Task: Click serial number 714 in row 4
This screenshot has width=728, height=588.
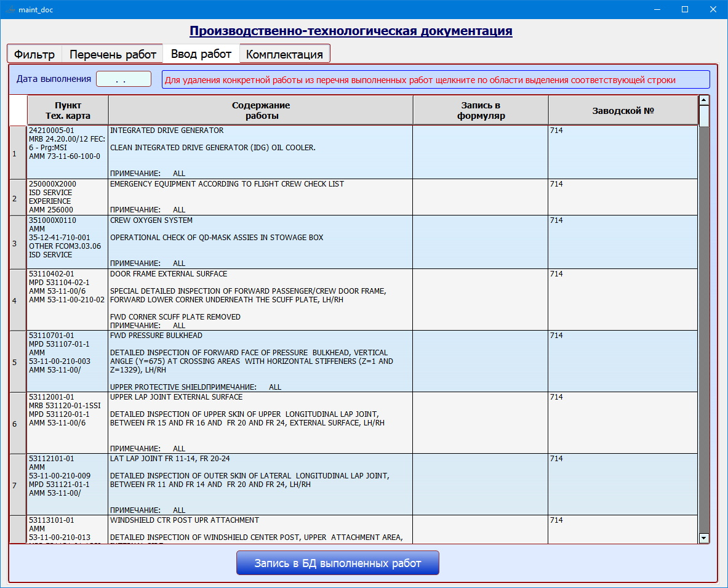Action: (623, 300)
